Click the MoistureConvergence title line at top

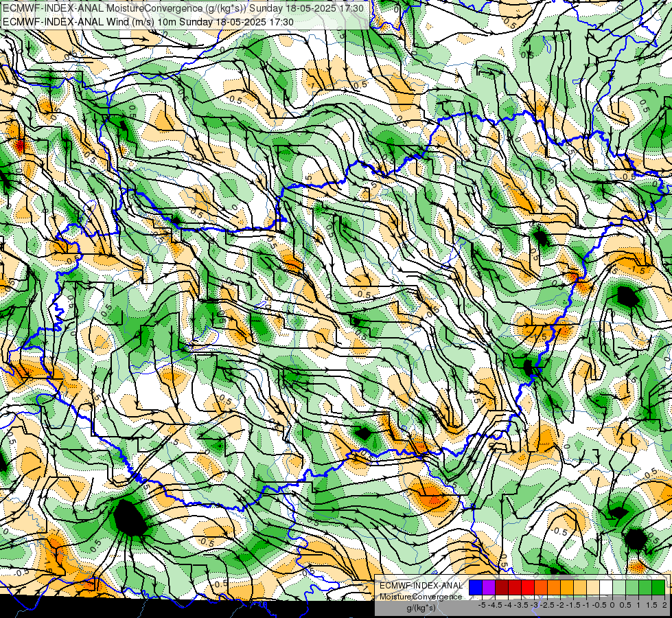click(183, 8)
